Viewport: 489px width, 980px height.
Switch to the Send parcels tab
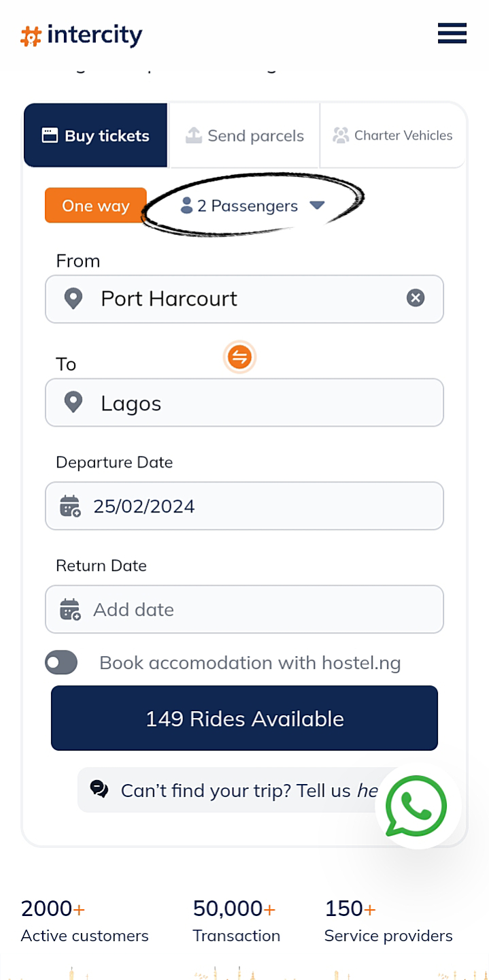(x=245, y=135)
